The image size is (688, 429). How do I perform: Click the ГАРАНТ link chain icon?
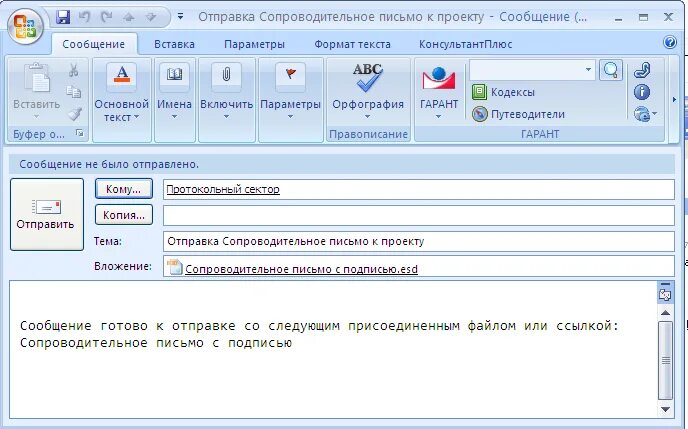pos(642,70)
